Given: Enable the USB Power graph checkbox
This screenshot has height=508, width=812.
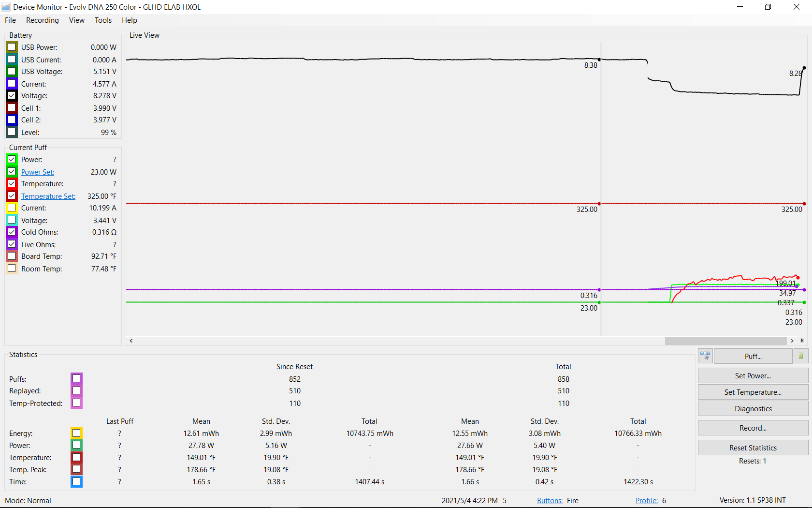Looking at the screenshot, I should [x=12, y=47].
